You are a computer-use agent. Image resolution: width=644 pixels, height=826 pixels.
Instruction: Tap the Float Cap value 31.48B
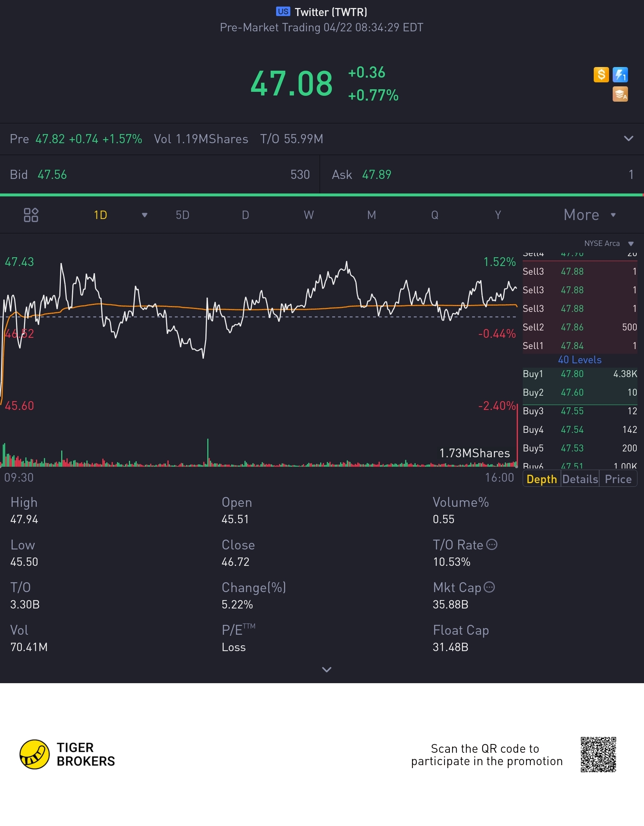pyautogui.click(x=450, y=647)
